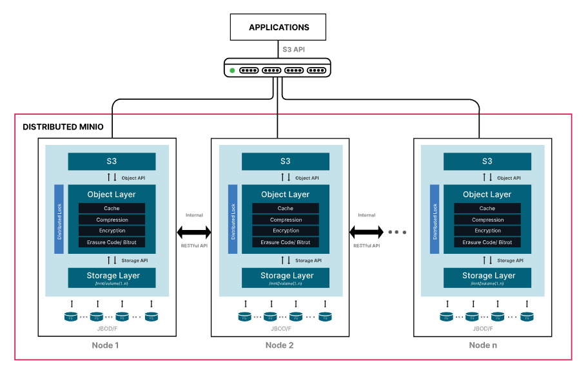The width and height of the screenshot is (588, 373).
Task: Click the leftmost disk icon in Node 1
Action: (71, 317)
